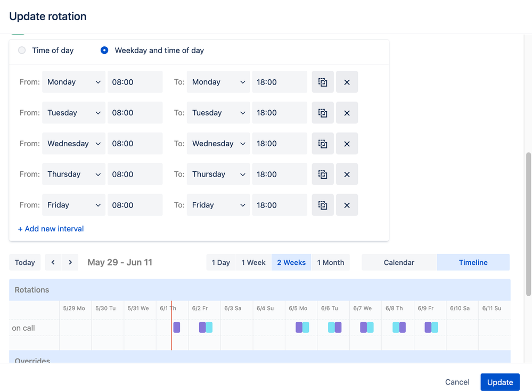
Task: Switch to 1 Month view
Action: pyautogui.click(x=331, y=262)
